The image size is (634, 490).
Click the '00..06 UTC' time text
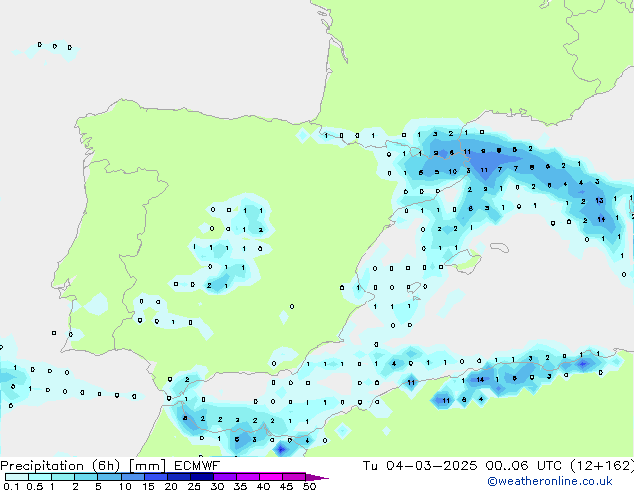(x=524, y=466)
